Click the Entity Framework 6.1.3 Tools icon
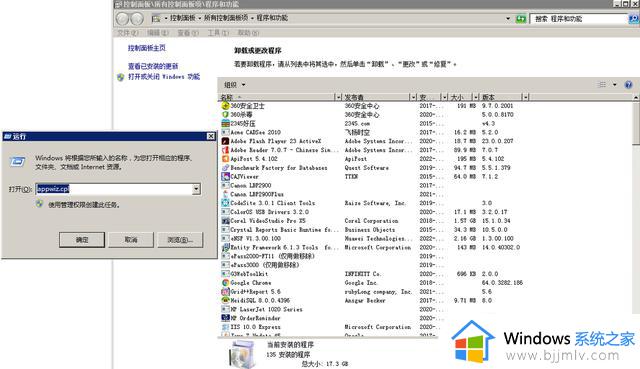 click(x=225, y=247)
